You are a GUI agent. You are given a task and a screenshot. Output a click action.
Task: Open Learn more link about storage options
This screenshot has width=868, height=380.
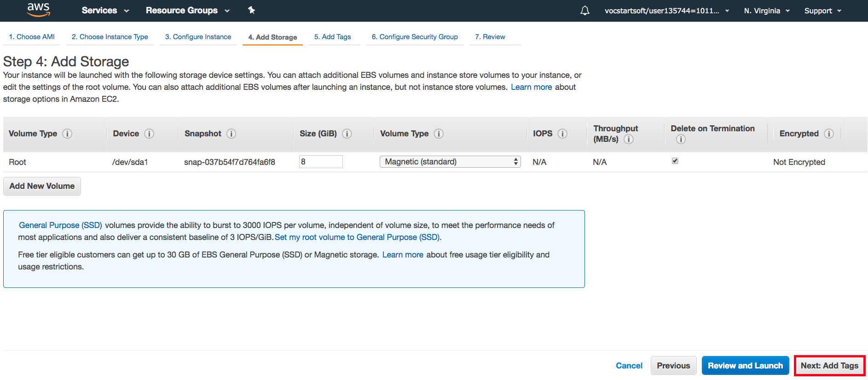[531, 87]
